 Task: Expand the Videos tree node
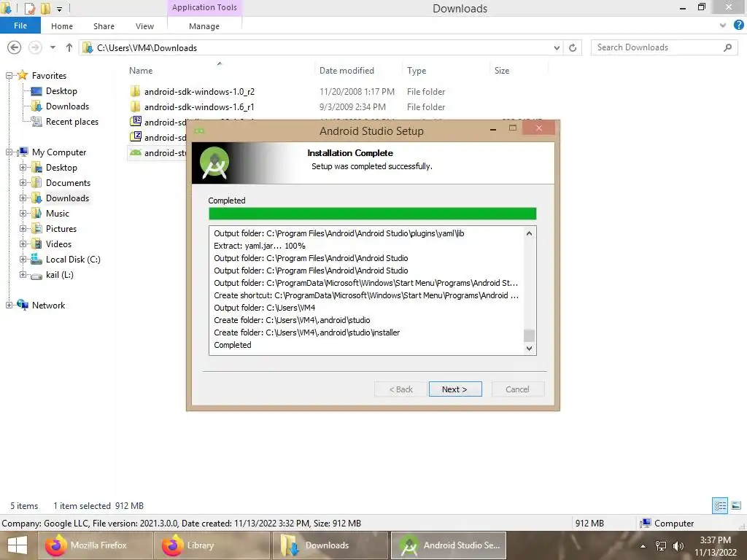(x=23, y=244)
